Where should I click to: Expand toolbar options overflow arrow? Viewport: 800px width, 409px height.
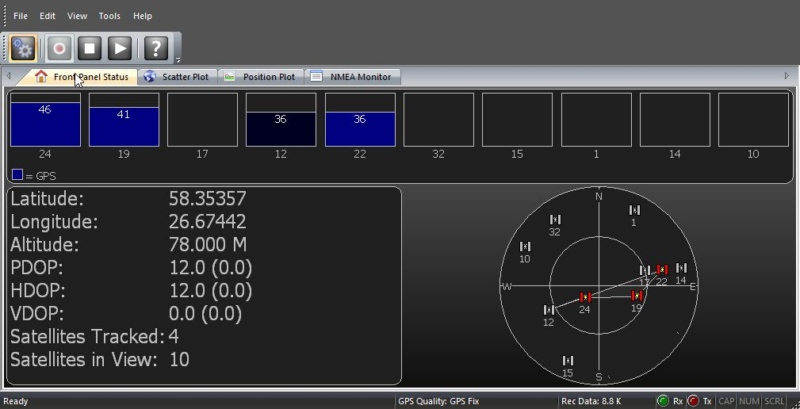coord(178,58)
